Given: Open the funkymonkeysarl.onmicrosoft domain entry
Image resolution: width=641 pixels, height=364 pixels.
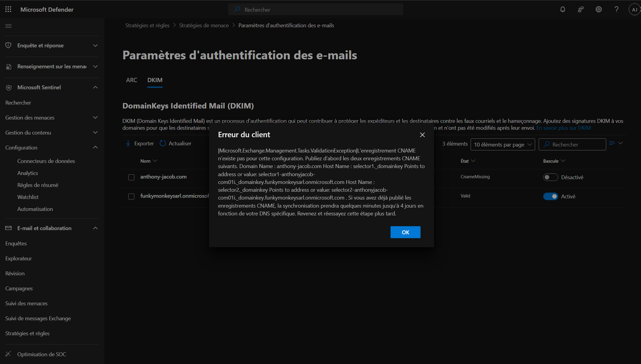Looking at the screenshot, I should [x=175, y=196].
